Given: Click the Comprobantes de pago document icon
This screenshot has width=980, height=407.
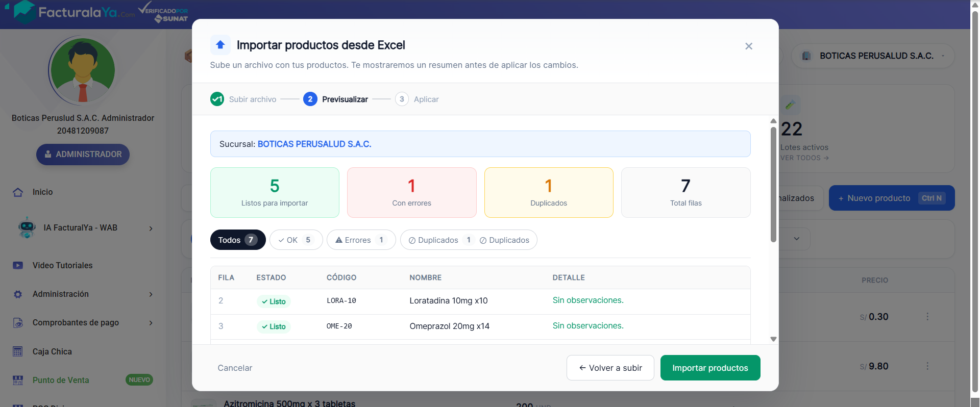Looking at the screenshot, I should [18, 323].
